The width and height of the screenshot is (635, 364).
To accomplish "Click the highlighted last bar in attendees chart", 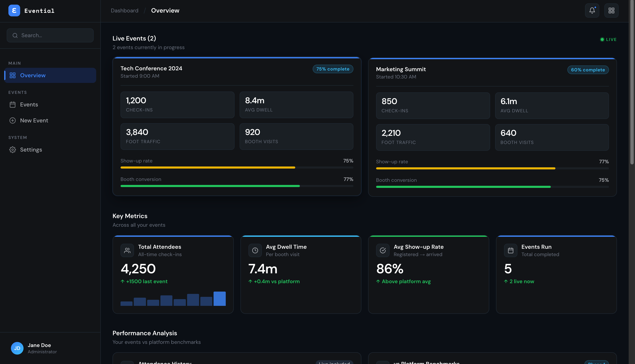I will (219, 299).
